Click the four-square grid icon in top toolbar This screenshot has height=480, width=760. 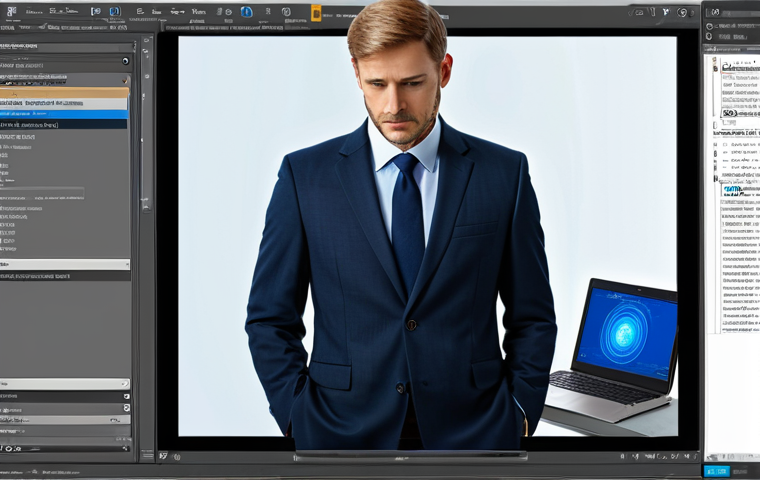click(11, 11)
